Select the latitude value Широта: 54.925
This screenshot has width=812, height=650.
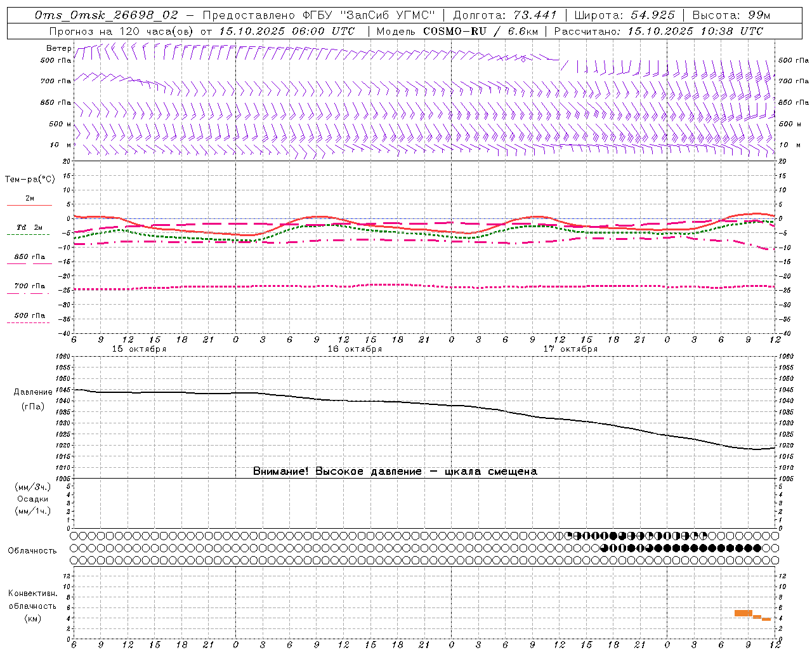(x=624, y=15)
